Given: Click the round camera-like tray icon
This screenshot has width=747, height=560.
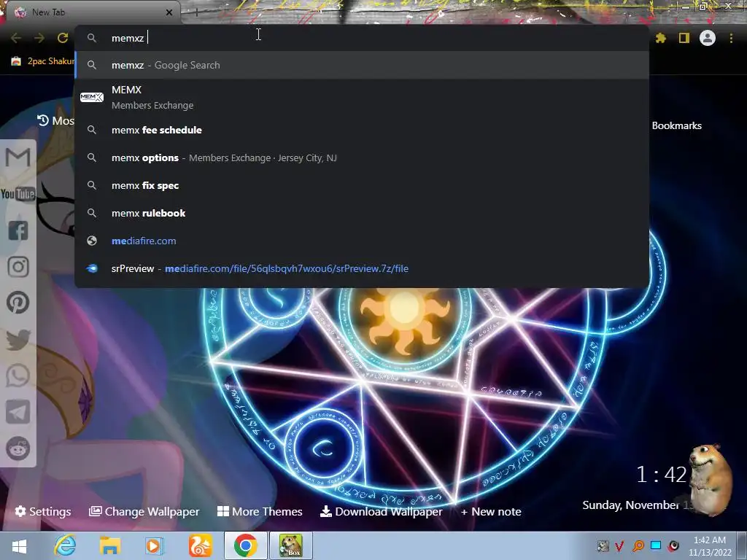Looking at the screenshot, I should [x=673, y=545].
